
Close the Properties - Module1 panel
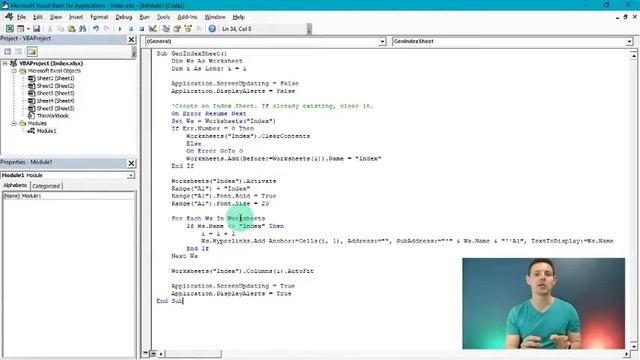131,163
